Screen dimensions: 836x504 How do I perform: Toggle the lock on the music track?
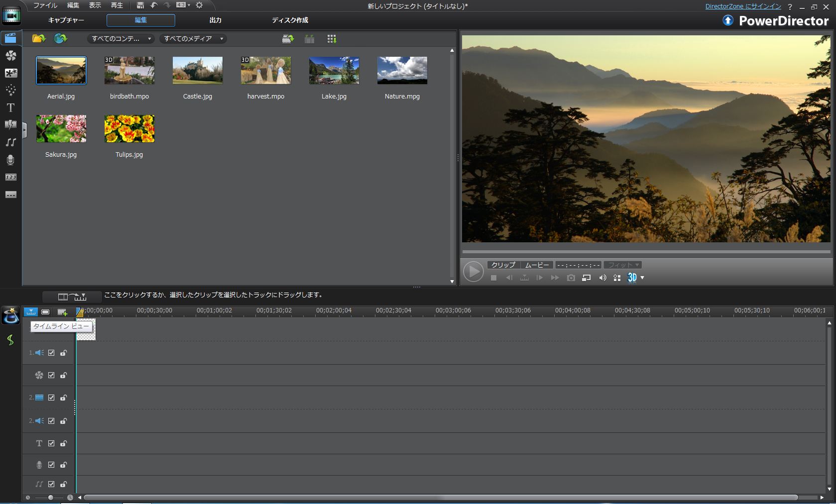coord(63,484)
